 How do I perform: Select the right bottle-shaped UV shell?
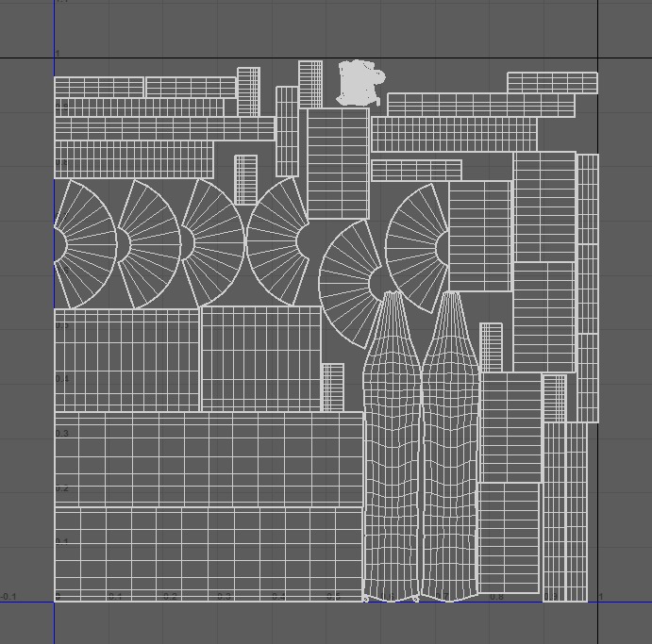pos(450,447)
